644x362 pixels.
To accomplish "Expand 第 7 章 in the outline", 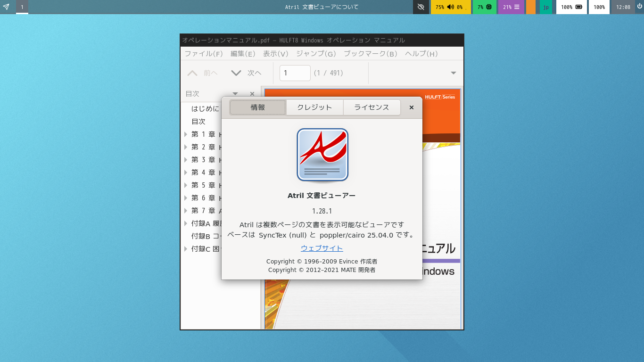I will [x=186, y=211].
